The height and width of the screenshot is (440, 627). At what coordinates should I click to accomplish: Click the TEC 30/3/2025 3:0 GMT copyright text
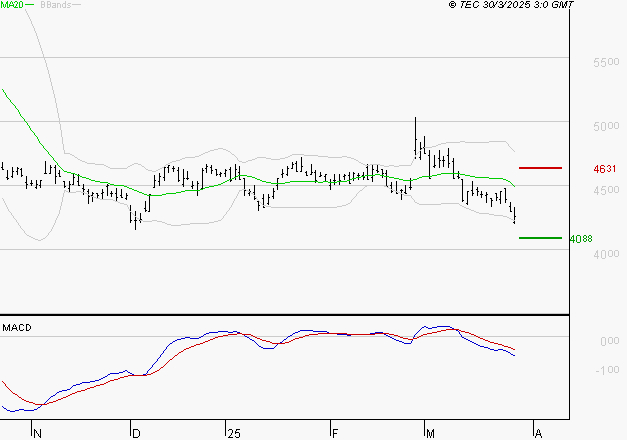point(511,5)
